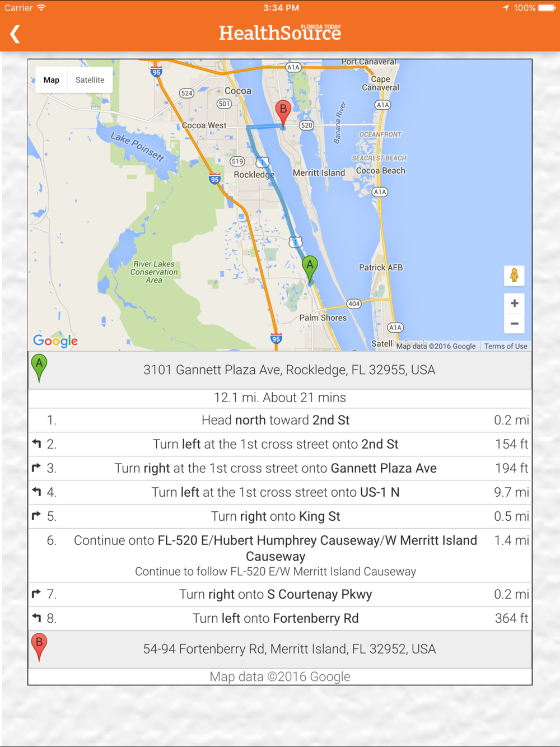Click the 501 route marker
The width and height of the screenshot is (560, 747).
[224, 104]
